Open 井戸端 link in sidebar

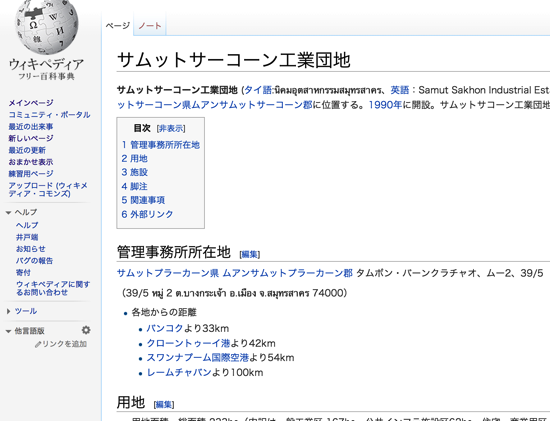(27, 237)
